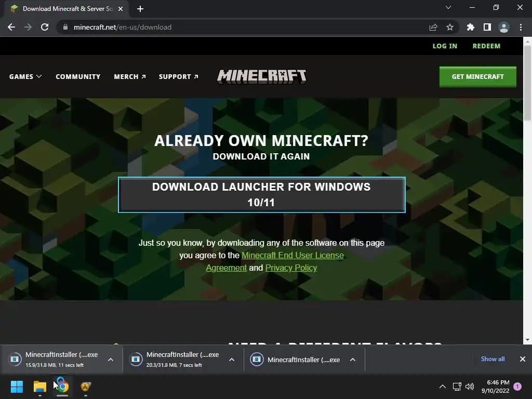Expand the GAMES menu
The width and height of the screenshot is (532, 399).
point(25,77)
